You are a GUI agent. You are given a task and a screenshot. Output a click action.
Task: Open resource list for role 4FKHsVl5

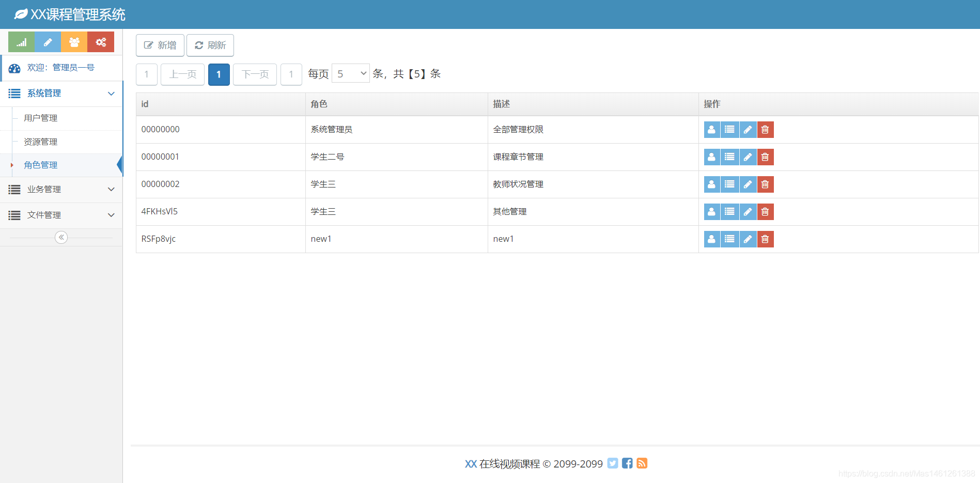tap(729, 212)
